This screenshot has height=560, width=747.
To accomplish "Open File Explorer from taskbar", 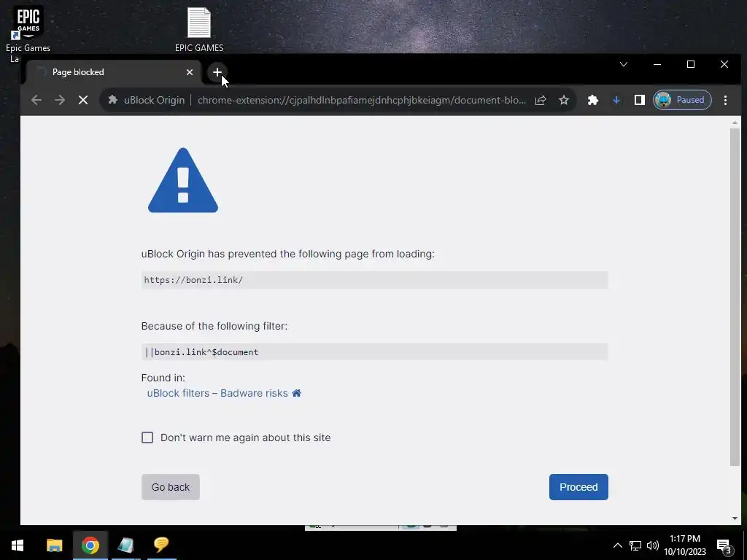I will 54,545.
